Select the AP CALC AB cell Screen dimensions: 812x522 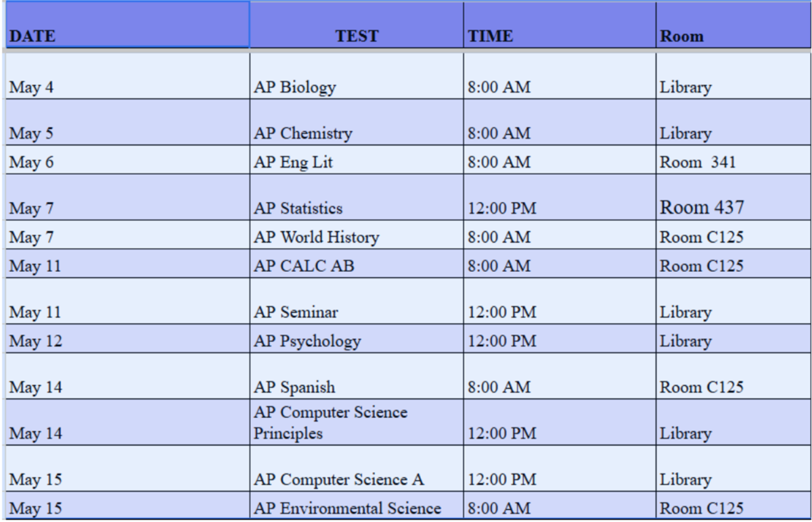click(x=357, y=264)
